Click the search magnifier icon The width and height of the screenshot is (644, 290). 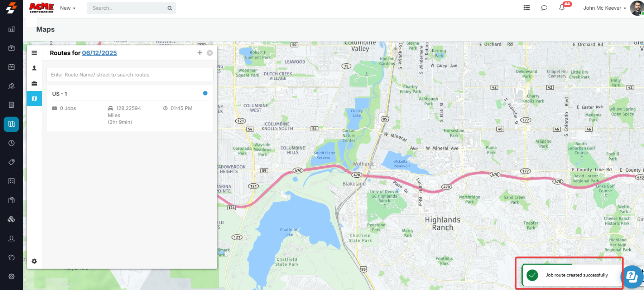click(170, 8)
